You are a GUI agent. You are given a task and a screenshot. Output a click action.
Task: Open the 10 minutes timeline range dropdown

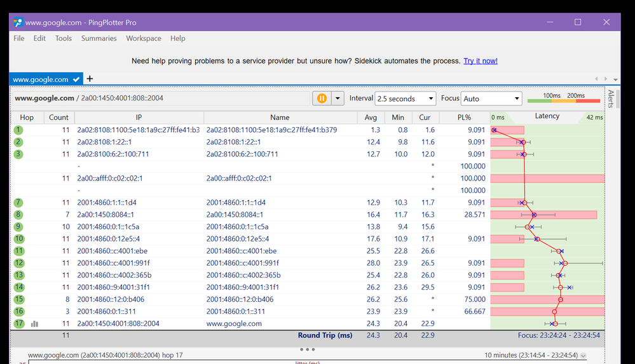(x=583, y=356)
